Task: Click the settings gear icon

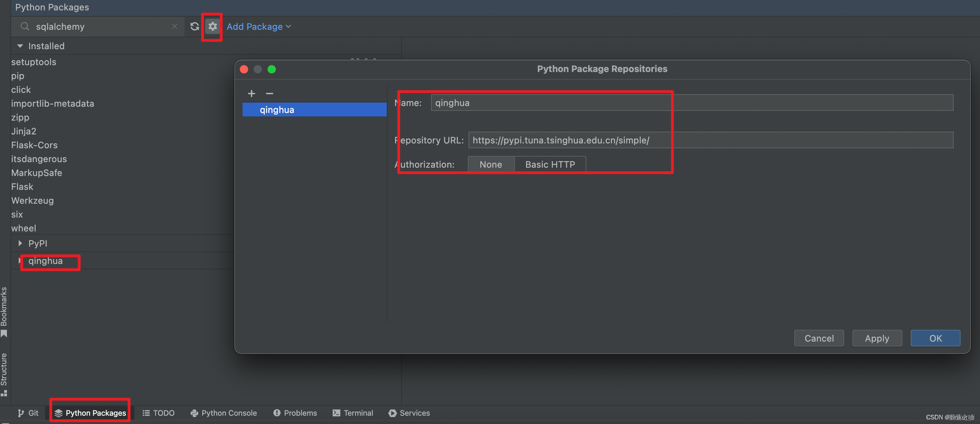Action: coord(212,26)
